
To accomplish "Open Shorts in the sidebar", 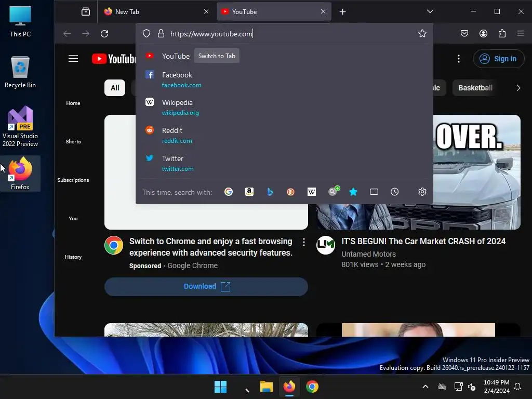I will click(x=73, y=141).
